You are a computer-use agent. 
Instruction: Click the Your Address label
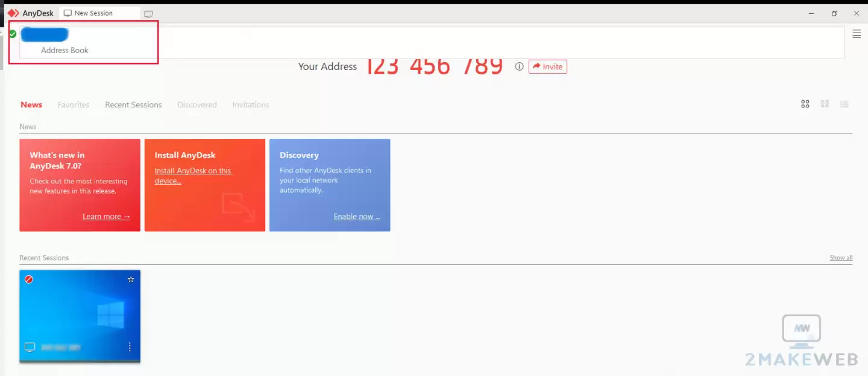tap(327, 67)
